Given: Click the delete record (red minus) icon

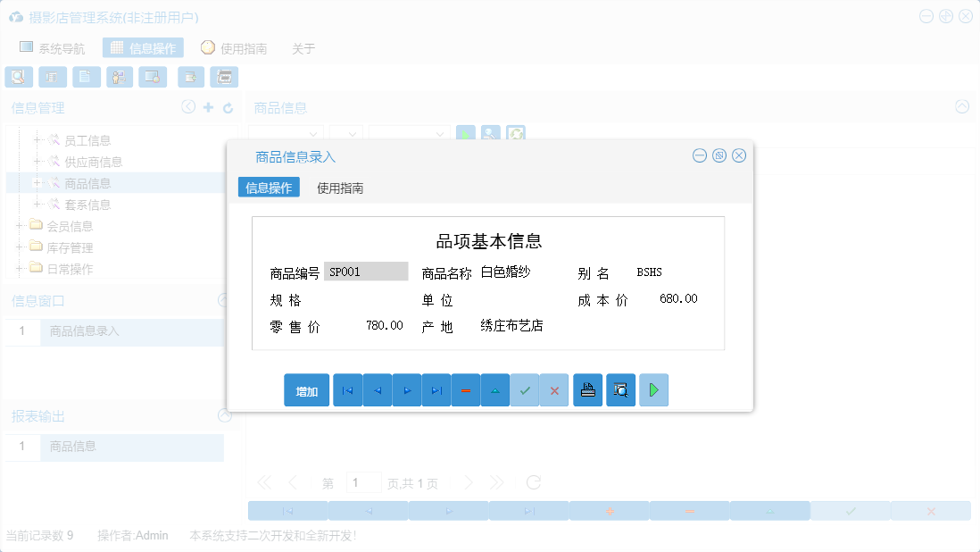Looking at the screenshot, I should (466, 390).
